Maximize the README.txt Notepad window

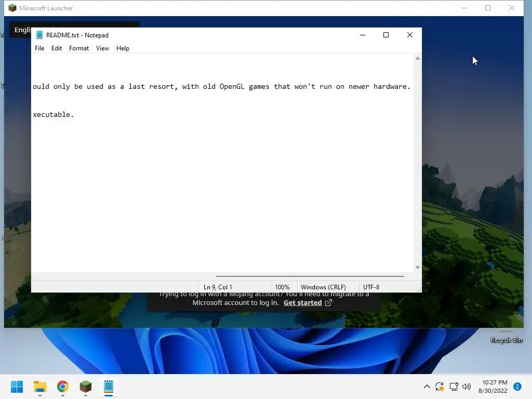coord(386,35)
